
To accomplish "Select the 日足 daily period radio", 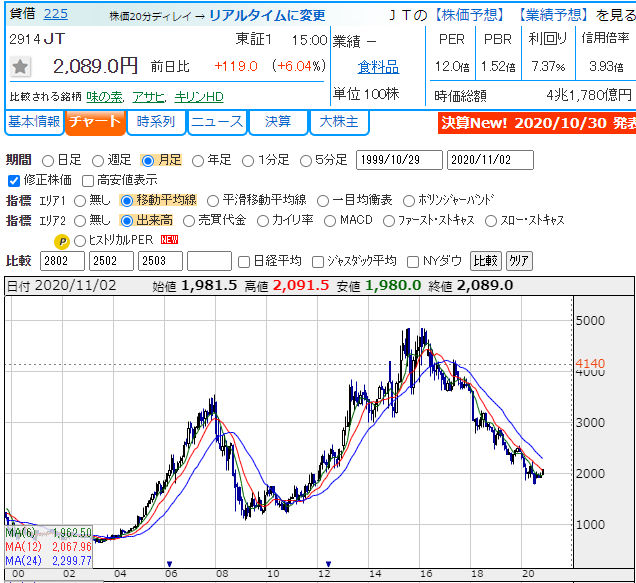I will point(48,161).
